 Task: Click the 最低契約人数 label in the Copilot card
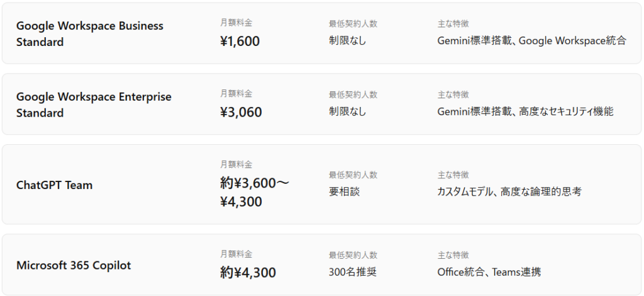tap(353, 255)
